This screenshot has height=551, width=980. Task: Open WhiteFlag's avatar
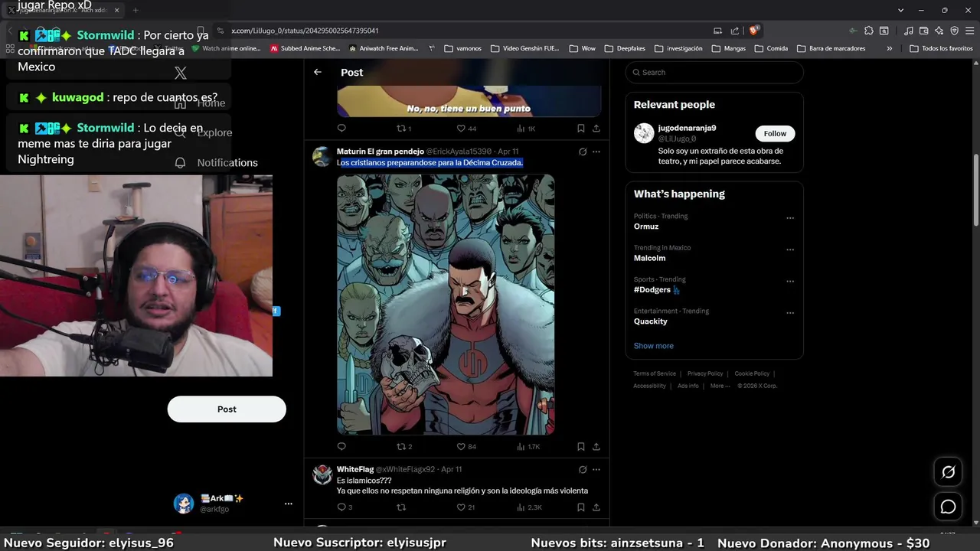pyautogui.click(x=322, y=474)
